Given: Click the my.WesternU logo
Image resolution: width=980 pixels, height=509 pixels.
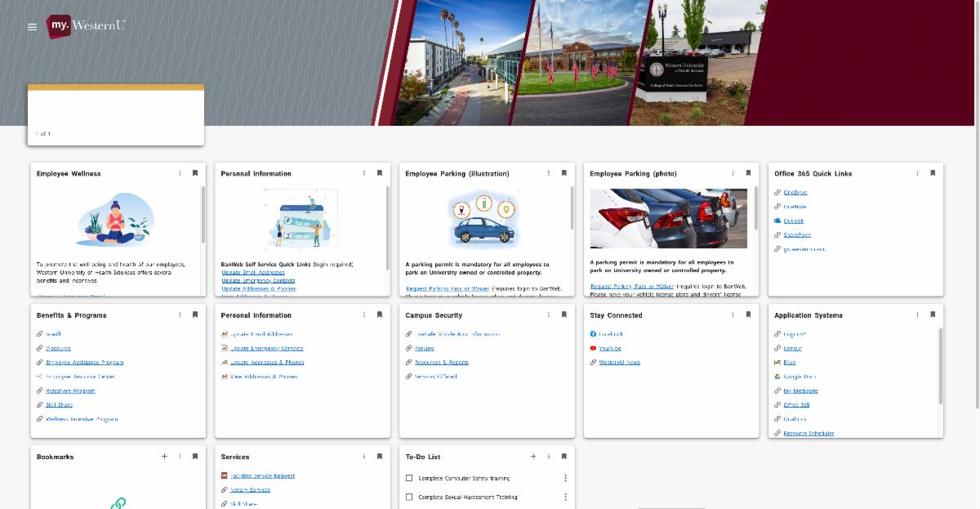Looking at the screenshot, I should (86, 26).
